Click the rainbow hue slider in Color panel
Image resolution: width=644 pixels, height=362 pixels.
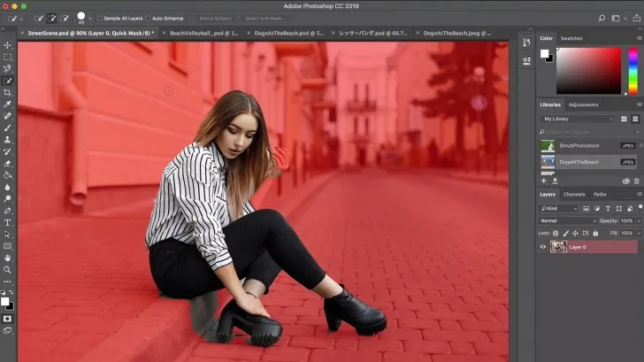point(632,71)
